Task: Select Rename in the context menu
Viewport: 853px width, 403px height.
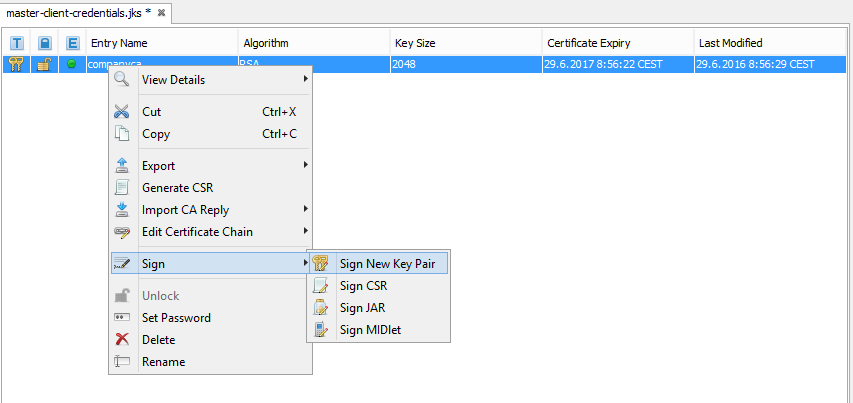Action: (163, 362)
